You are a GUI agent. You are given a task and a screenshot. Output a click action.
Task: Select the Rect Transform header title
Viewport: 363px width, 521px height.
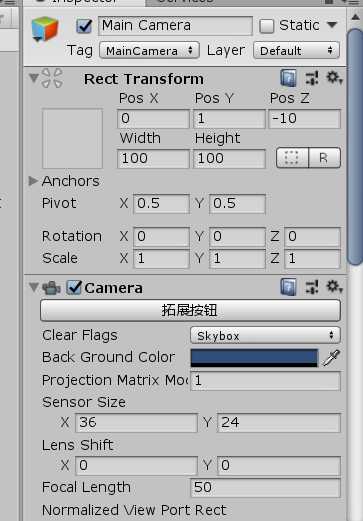tap(144, 79)
